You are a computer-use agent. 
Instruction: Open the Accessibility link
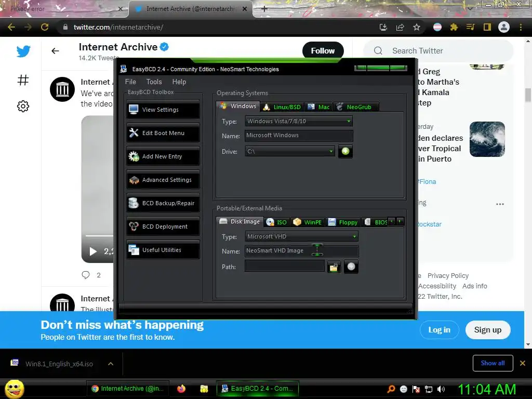coord(437,286)
